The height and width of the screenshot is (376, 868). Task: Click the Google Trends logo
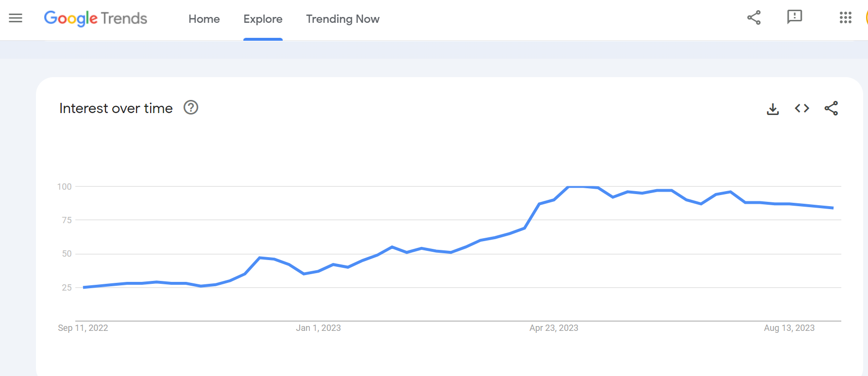click(x=96, y=18)
